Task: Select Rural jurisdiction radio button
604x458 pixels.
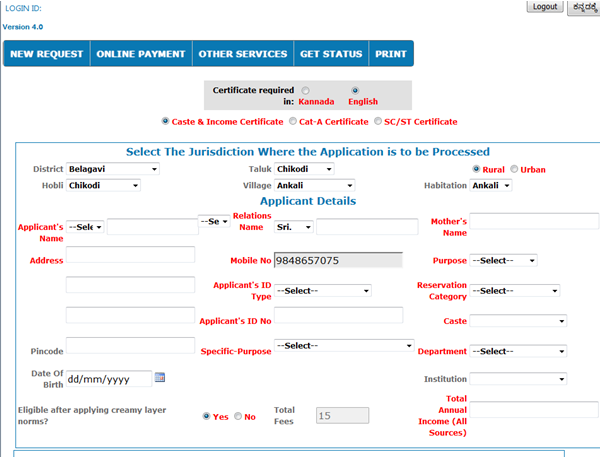Action: point(476,169)
